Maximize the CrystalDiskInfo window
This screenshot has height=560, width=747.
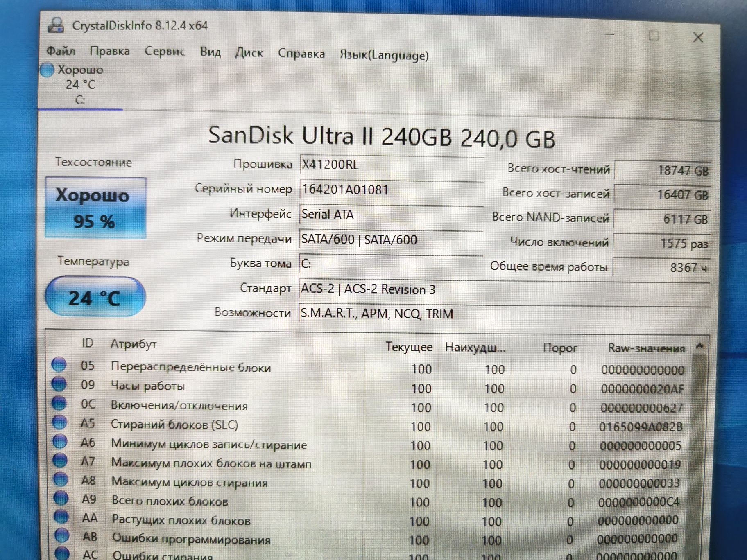point(654,36)
